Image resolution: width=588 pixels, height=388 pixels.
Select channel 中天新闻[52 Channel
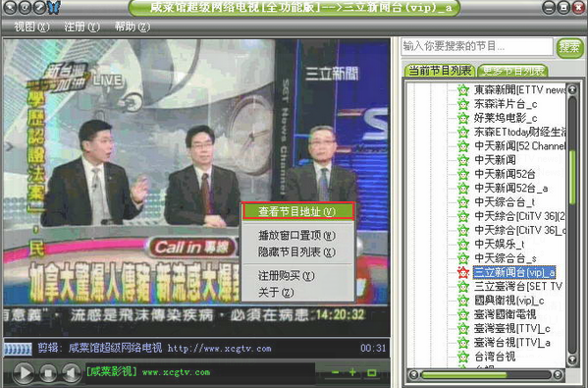coord(519,146)
